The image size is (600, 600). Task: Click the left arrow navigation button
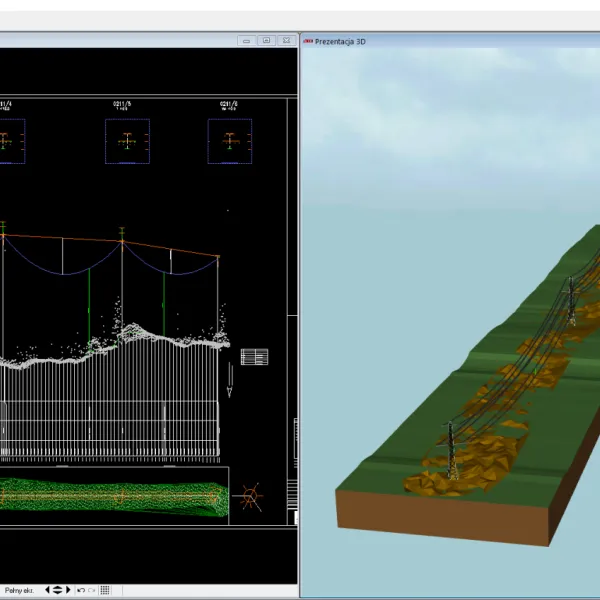point(46,590)
